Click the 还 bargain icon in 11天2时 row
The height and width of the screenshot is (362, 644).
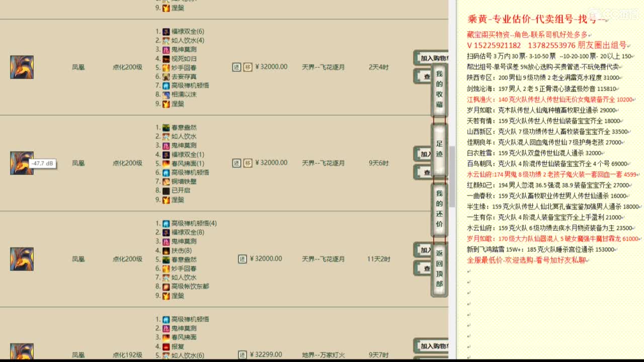[x=242, y=259]
